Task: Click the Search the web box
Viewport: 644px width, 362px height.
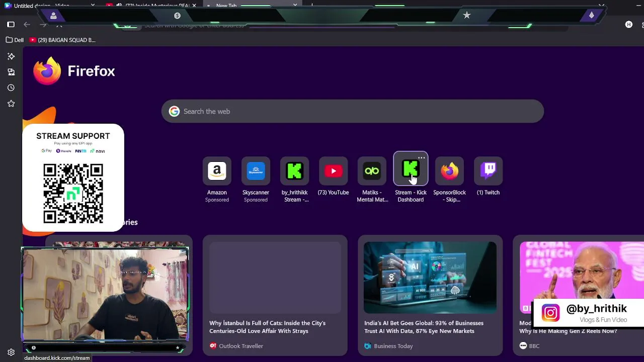Action: click(352, 111)
